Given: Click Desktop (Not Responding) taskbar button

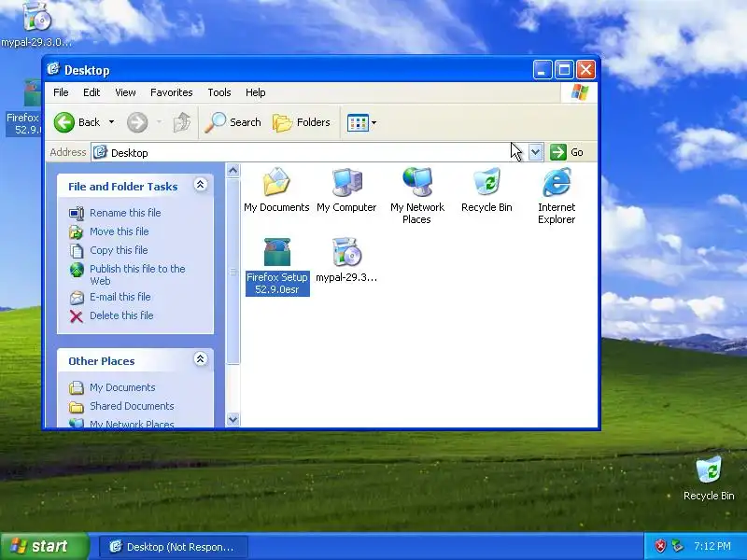Looking at the screenshot, I should click(x=174, y=547).
